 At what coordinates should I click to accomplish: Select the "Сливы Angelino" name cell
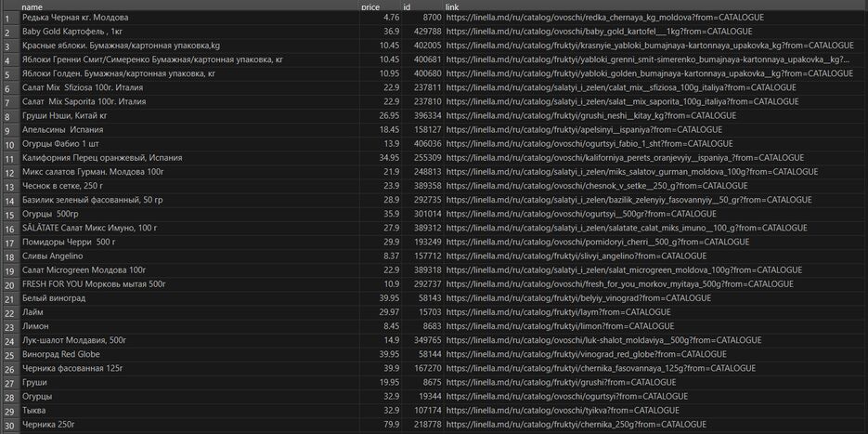click(x=53, y=256)
